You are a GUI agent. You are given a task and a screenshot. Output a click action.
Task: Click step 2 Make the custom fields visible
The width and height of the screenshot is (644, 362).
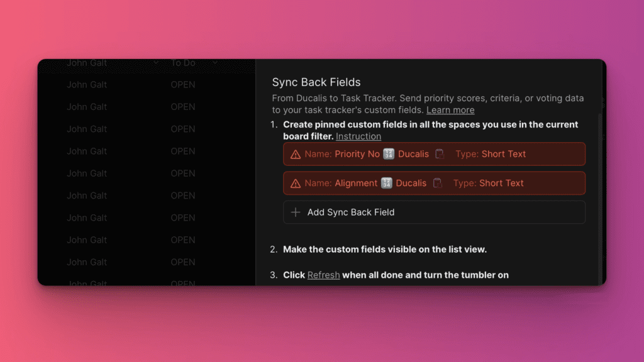(385, 249)
